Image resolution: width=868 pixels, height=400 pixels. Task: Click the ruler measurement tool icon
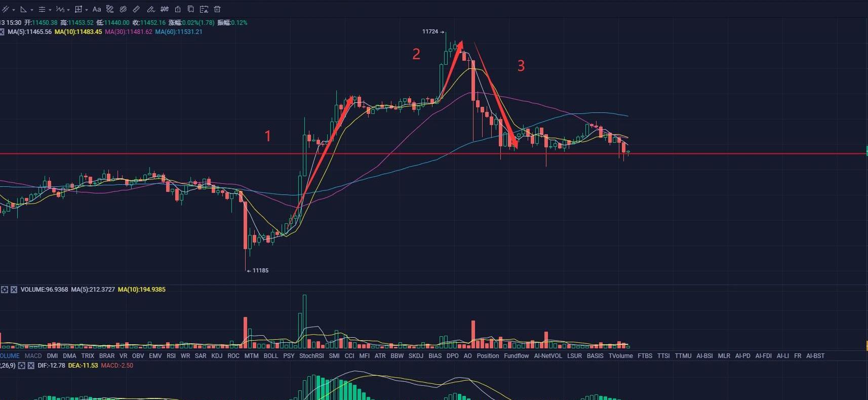[136, 9]
